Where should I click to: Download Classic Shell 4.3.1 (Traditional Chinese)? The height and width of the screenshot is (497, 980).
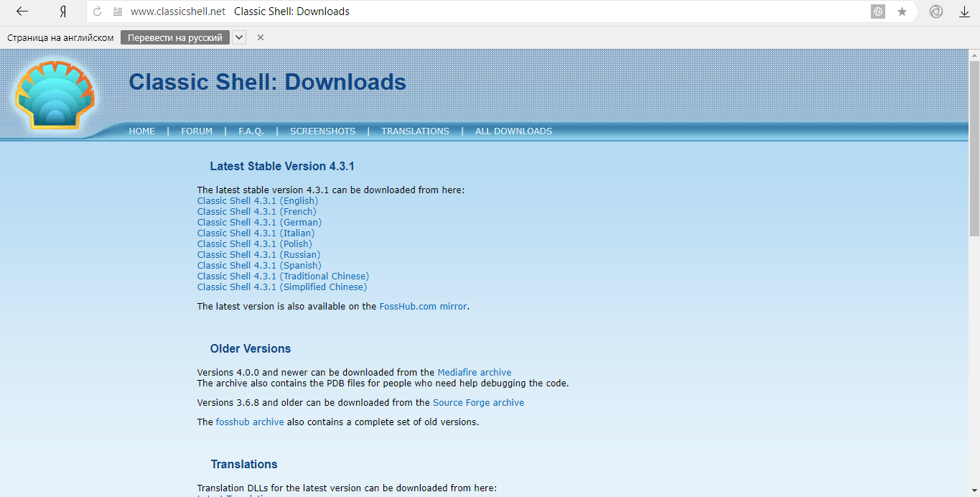click(x=283, y=277)
